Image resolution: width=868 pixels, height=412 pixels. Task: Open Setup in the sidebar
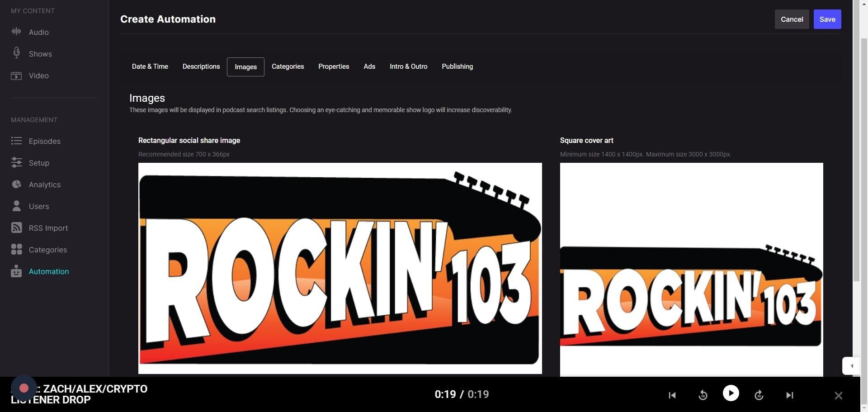pyautogui.click(x=39, y=163)
